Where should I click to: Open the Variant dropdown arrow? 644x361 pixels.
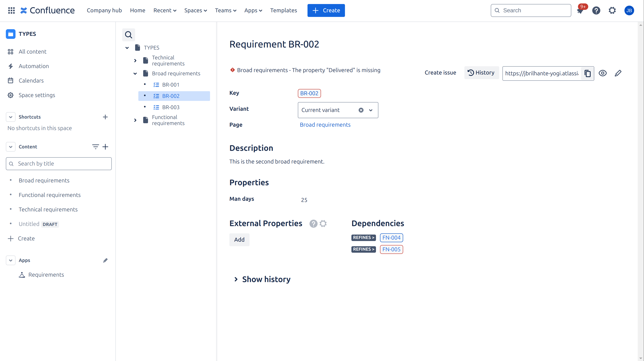coord(371,110)
